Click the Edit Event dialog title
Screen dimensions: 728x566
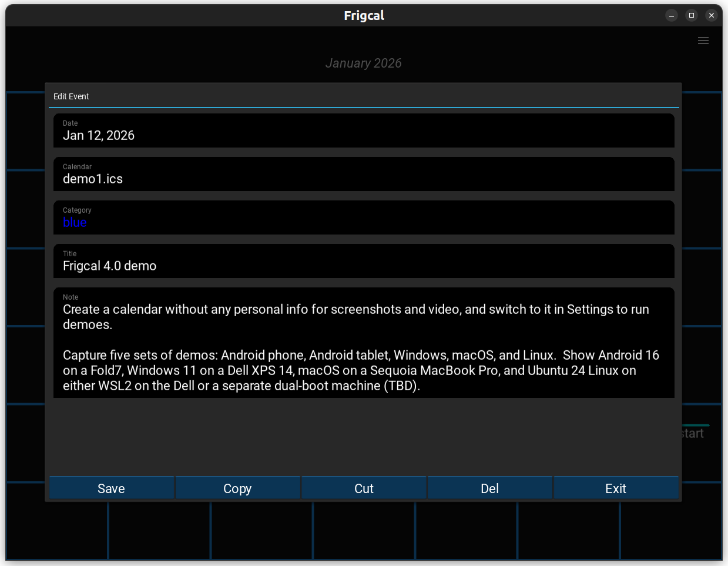point(71,96)
